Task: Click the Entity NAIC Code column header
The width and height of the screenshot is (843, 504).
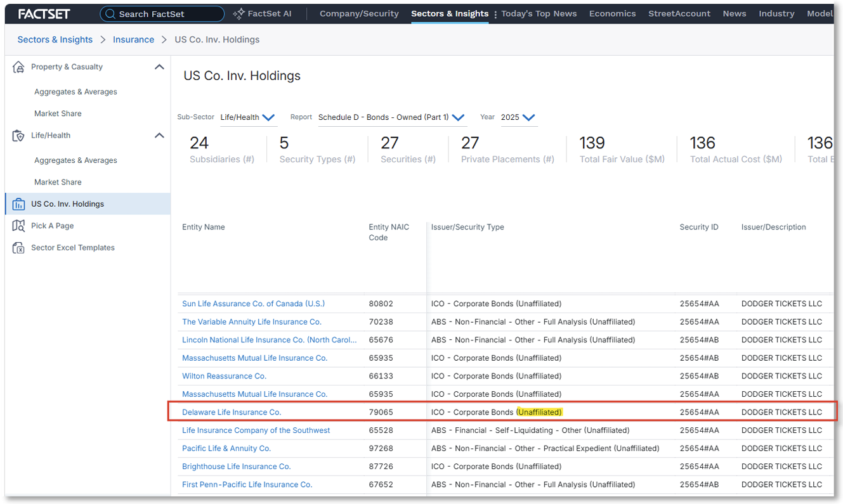Action: (389, 232)
